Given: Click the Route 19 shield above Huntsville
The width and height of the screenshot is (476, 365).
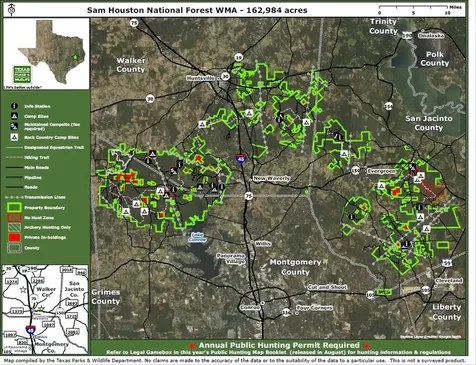Looking at the screenshot, I should coord(238,57).
